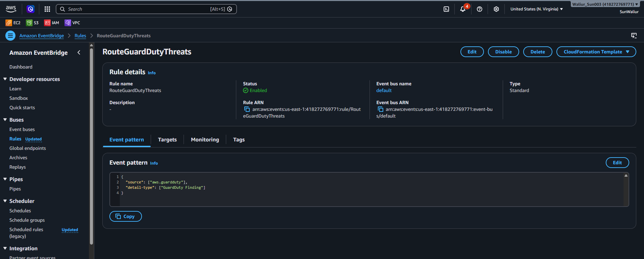The height and width of the screenshot is (259, 644).
Task: Open Replays in the sidebar
Action: [17, 167]
